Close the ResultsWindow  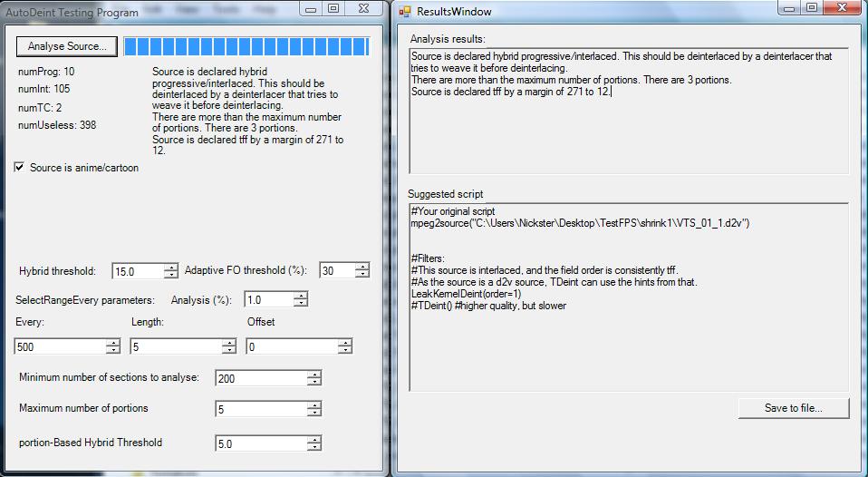(x=842, y=8)
